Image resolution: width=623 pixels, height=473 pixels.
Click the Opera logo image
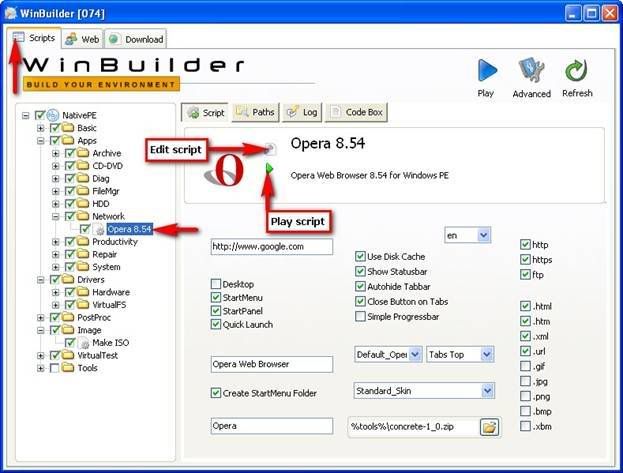pos(225,170)
